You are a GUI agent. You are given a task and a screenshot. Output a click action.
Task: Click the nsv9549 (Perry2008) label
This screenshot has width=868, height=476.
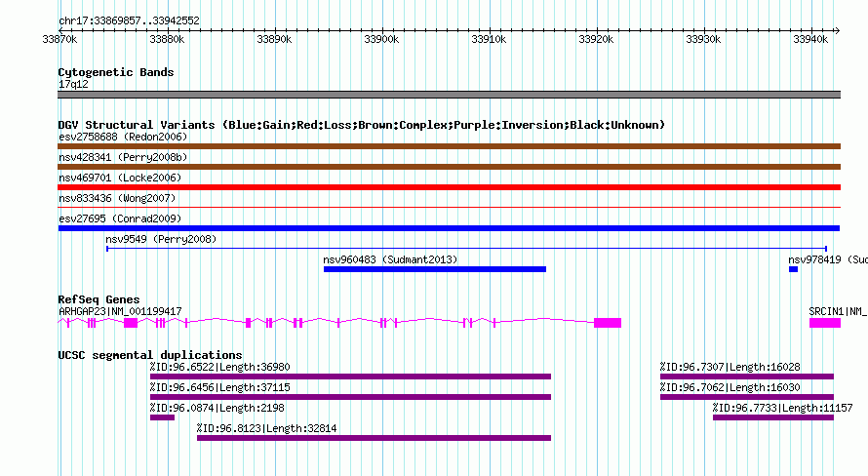[x=161, y=239]
